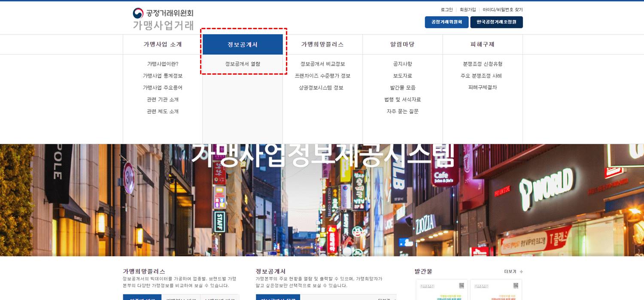Select 분쟁조정 신청유형 submenu item

coord(483,64)
